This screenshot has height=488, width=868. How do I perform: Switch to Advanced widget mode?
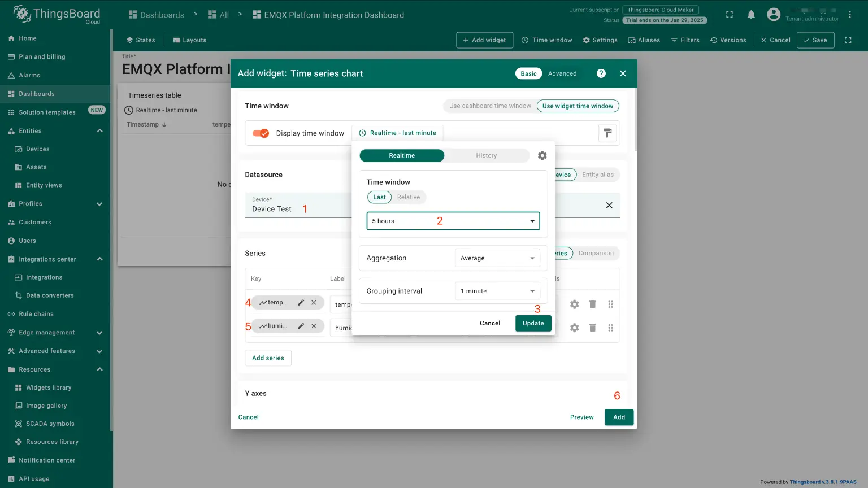click(562, 73)
